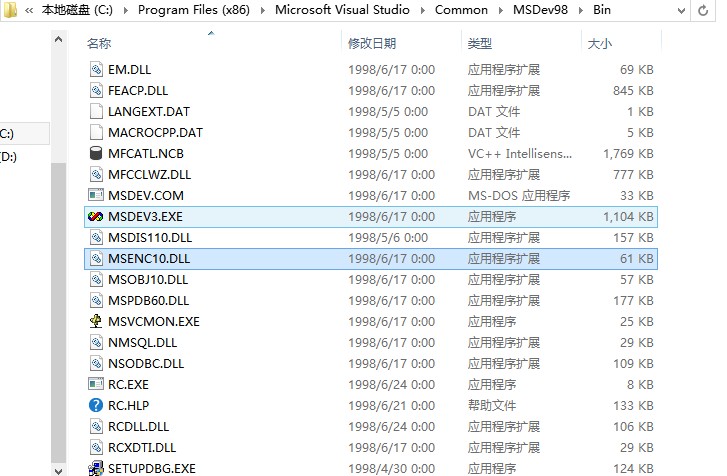Click the RC.HLP help question-mark icon
The width and height of the screenshot is (727, 476).
[96, 406]
